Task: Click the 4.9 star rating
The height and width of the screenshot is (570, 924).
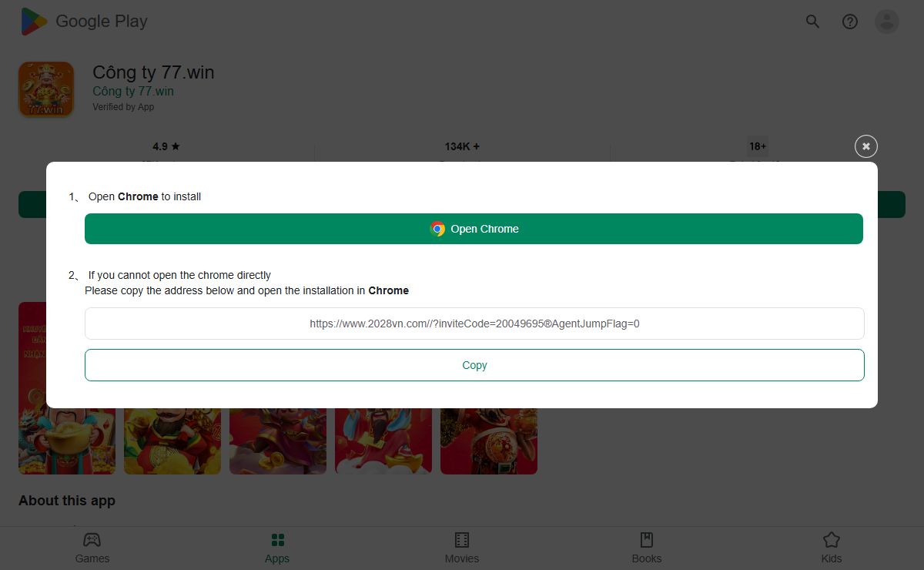Action: click(166, 146)
